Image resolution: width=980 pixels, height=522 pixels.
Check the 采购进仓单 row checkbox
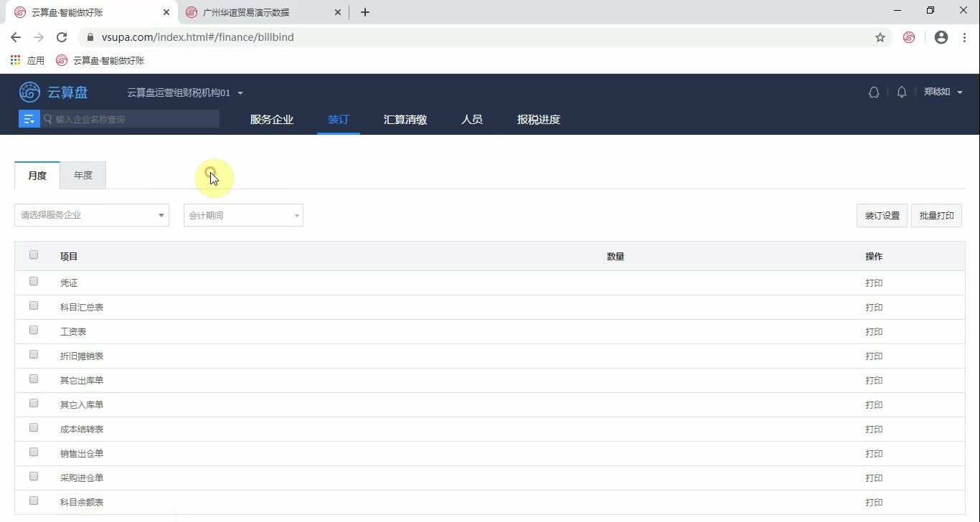click(34, 476)
